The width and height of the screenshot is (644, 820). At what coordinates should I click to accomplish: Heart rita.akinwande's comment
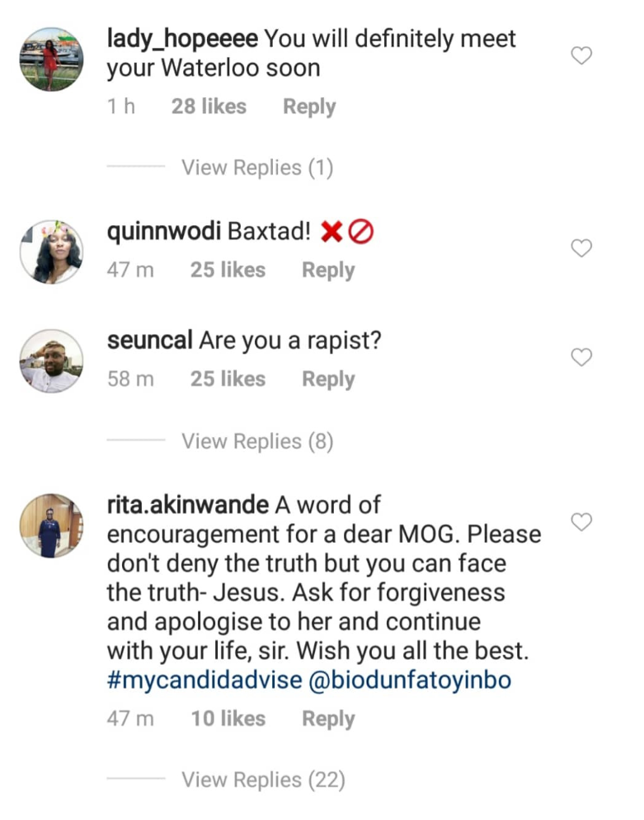coord(581,521)
